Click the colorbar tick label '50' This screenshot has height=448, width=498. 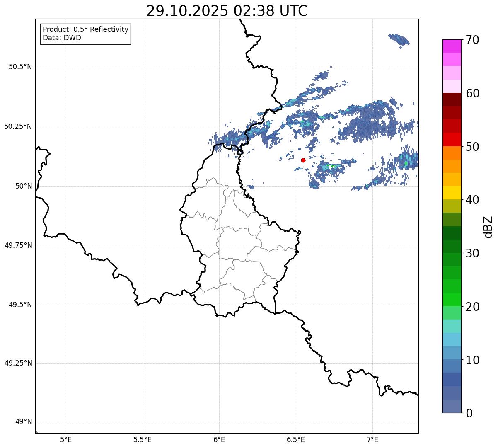472,147
